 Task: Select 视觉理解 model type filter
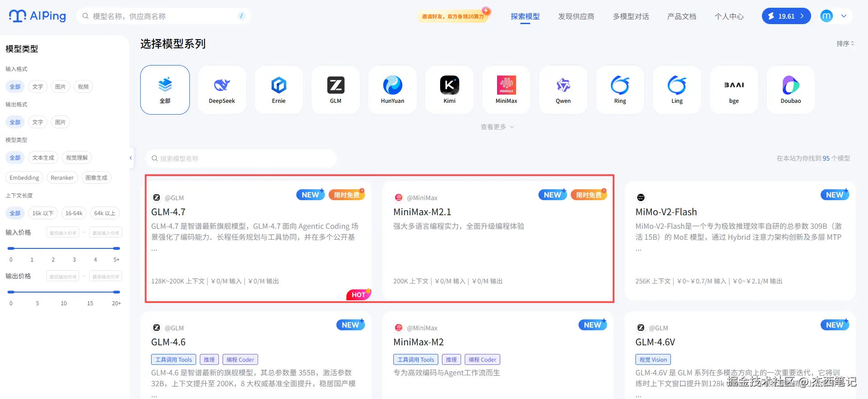(77, 157)
